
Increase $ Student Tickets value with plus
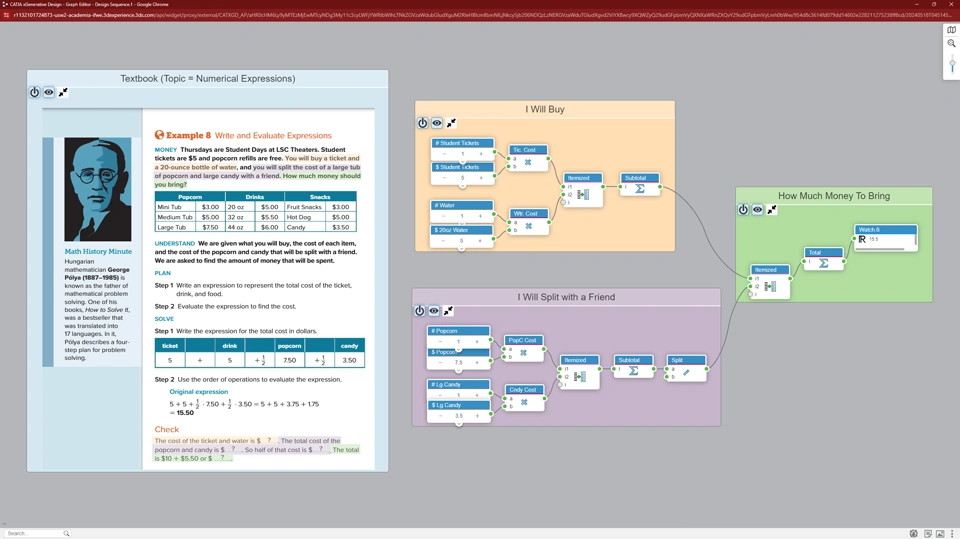(481, 178)
